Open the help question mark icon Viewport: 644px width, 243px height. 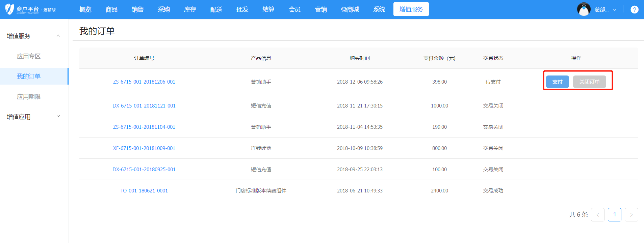coord(634,9)
